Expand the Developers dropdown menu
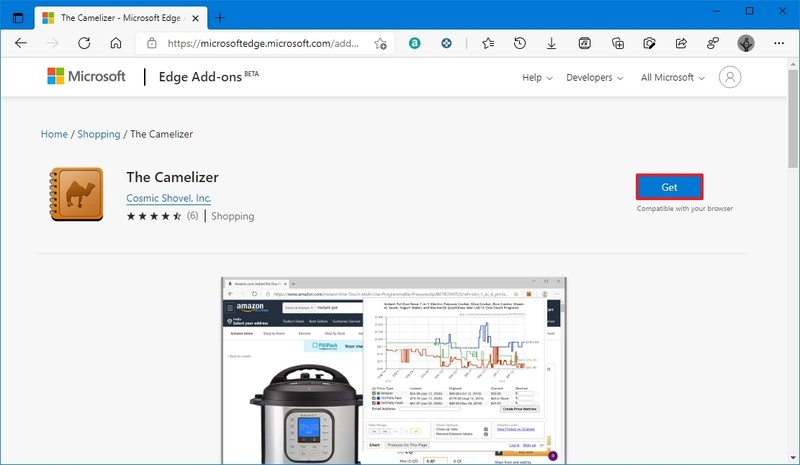 pos(595,78)
